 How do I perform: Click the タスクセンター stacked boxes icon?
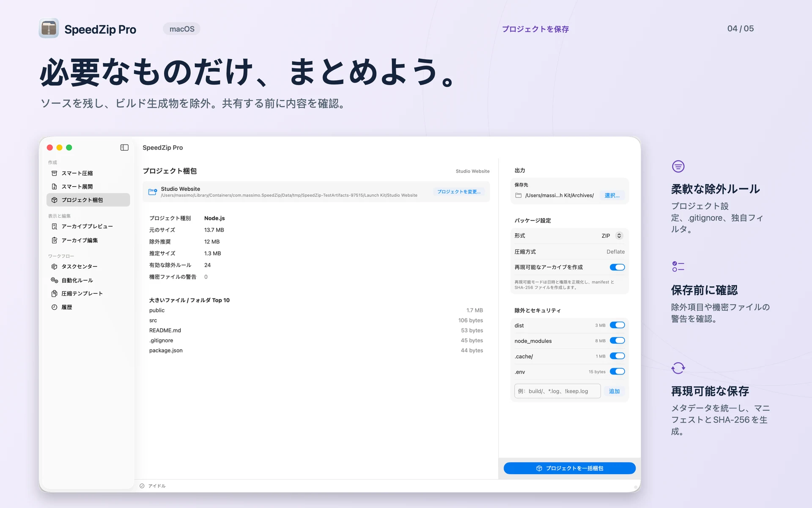(x=54, y=266)
